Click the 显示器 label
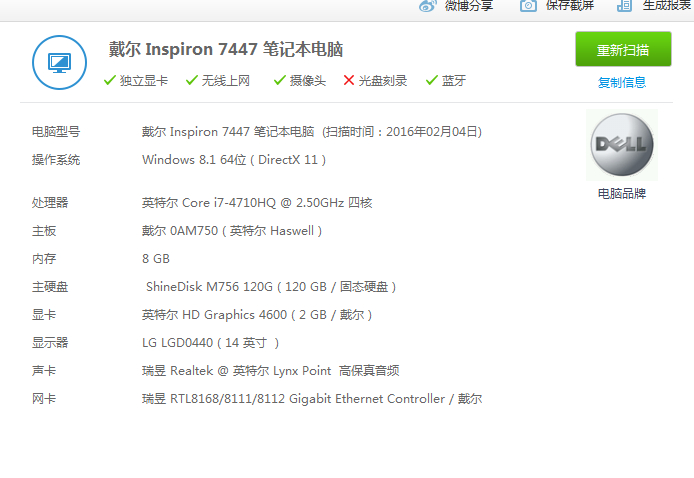This screenshot has width=694, height=478. [x=50, y=343]
